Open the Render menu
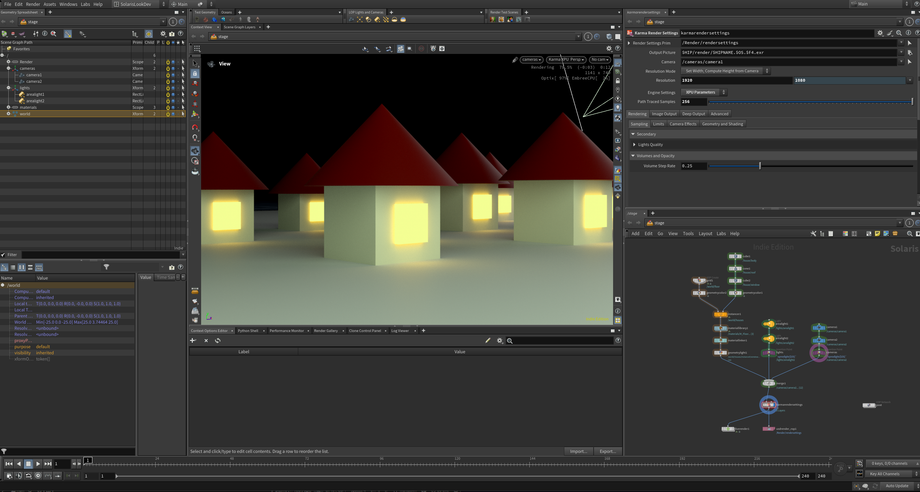This screenshot has height=492, width=920. 33,4
